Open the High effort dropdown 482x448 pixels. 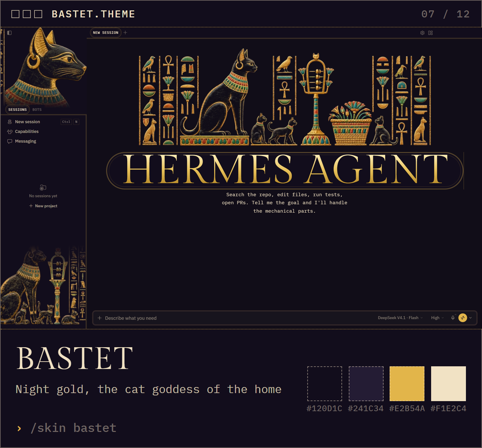click(437, 318)
